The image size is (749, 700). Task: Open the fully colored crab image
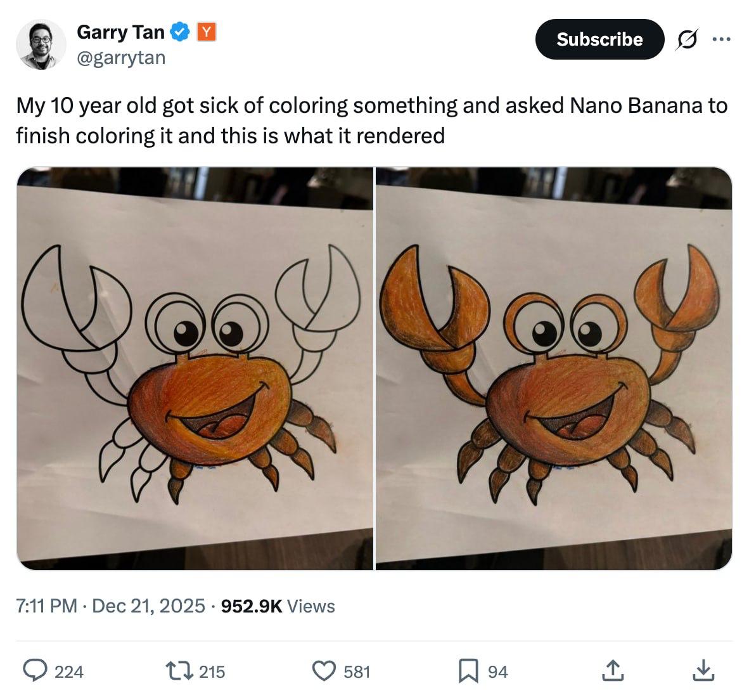(554, 368)
